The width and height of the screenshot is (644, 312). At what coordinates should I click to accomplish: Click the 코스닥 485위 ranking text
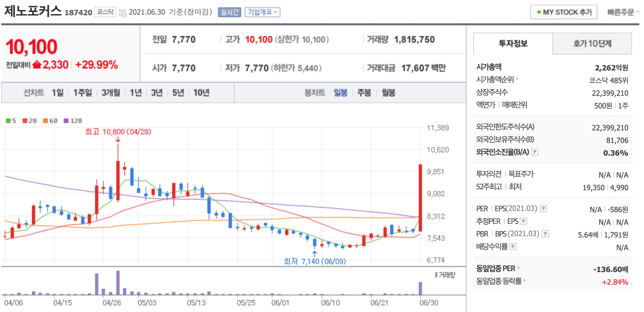608,80
